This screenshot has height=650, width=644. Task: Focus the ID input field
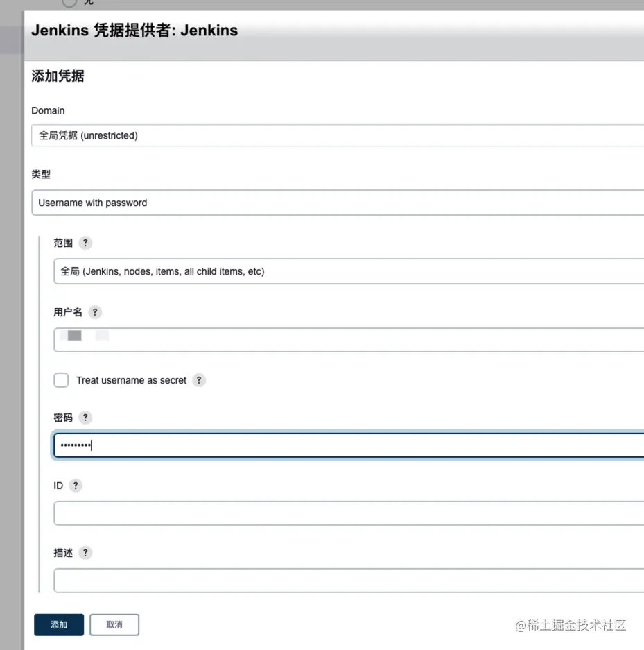349,513
